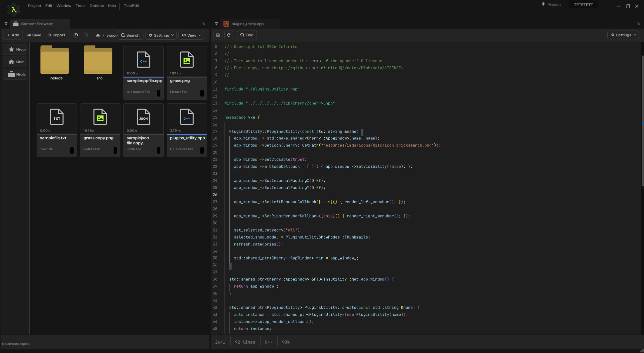Screen dimensions: 644x353
Task: Click the '#include "./plugins_utility.hpp"' line
Action: pyautogui.click(x=262, y=89)
